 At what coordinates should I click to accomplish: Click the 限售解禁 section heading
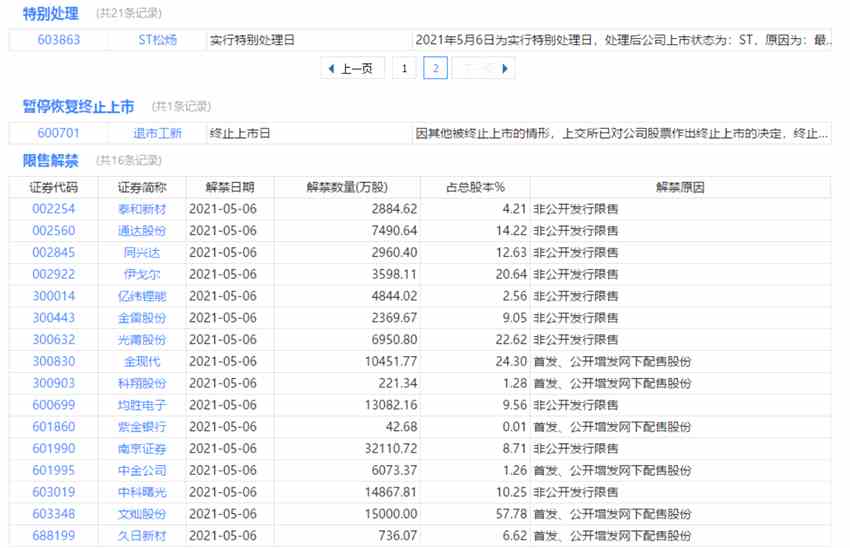50,160
